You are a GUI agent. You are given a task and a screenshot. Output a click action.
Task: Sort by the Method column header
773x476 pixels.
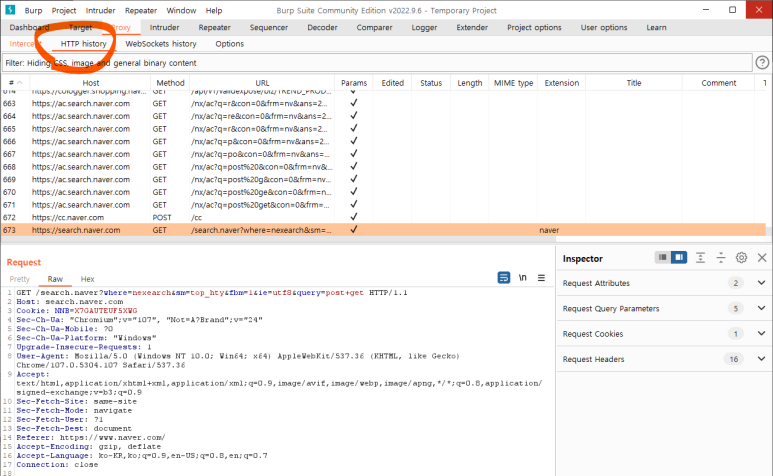[x=170, y=83]
